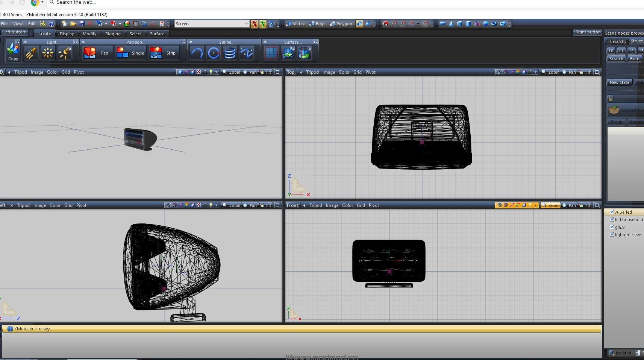
Task: Toggle the X axis constraint
Action: click(254, 24)
